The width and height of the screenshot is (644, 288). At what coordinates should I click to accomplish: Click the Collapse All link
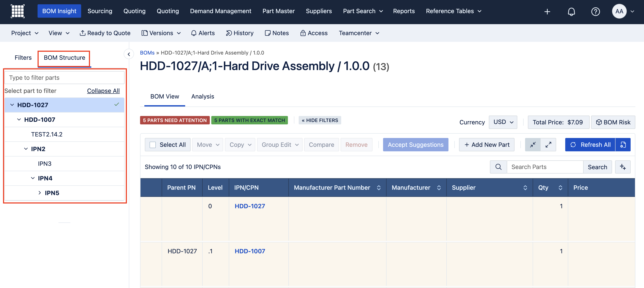click(103, 91)
